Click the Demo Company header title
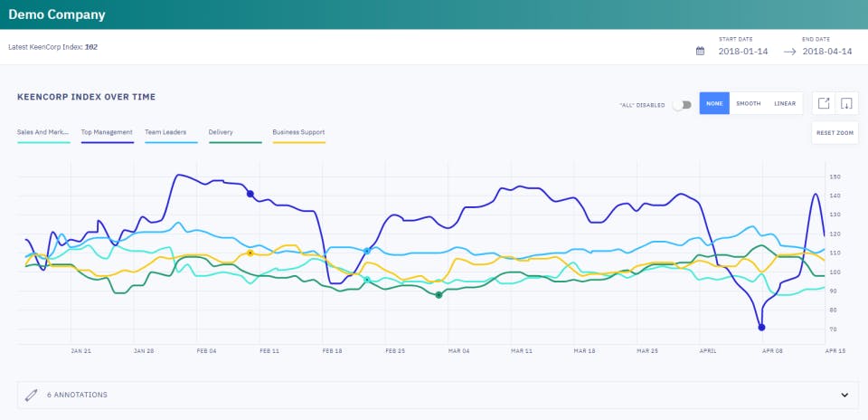This screenshot has width=868, height=420. (57, 15)
